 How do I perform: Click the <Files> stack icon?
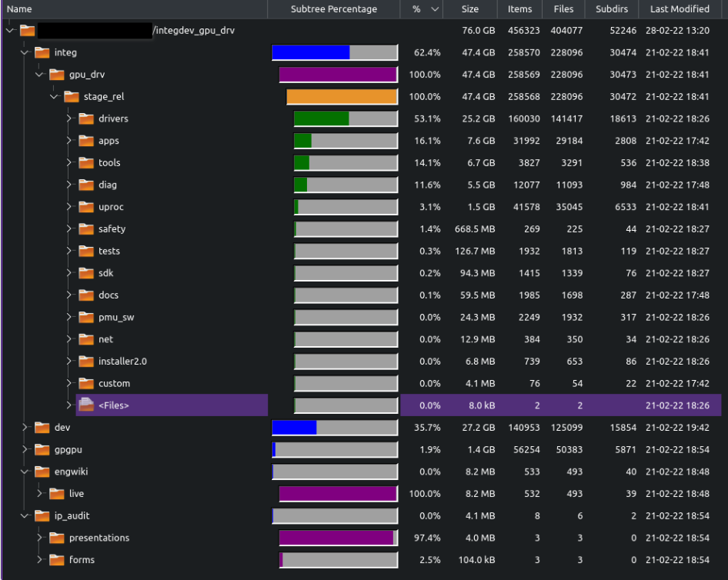point(85,405)
